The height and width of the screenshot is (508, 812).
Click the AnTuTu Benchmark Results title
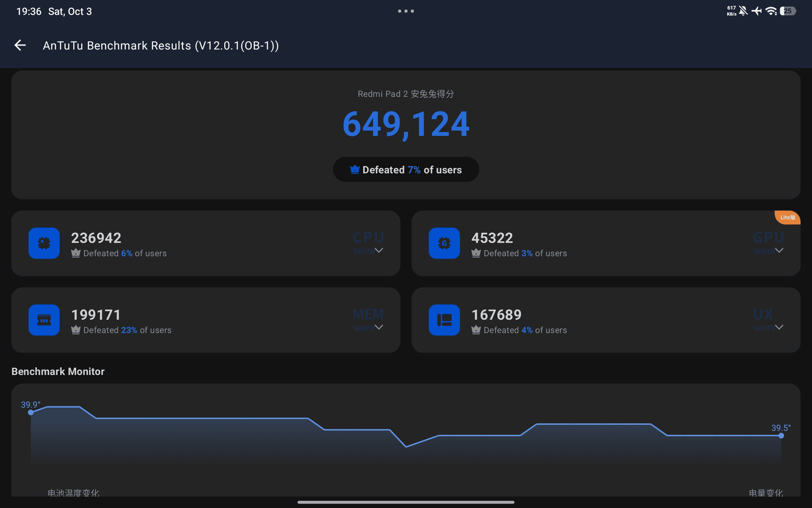[161, 45]
